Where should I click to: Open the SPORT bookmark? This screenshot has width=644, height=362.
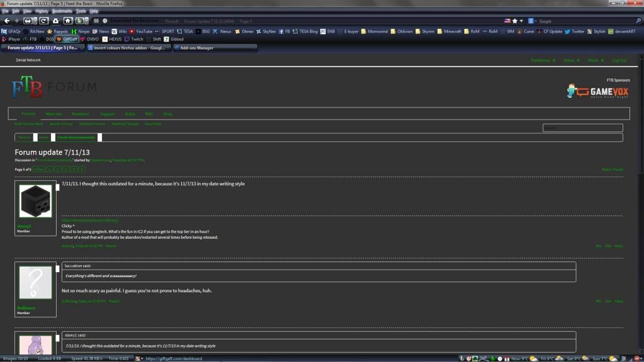(164, 31)
